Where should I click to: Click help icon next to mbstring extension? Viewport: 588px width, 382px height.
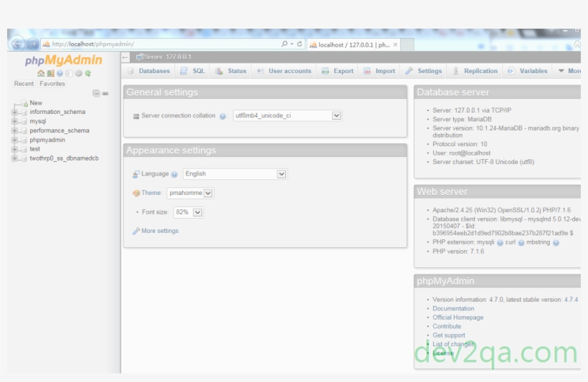pyautogui.click(x=556, y=243)
